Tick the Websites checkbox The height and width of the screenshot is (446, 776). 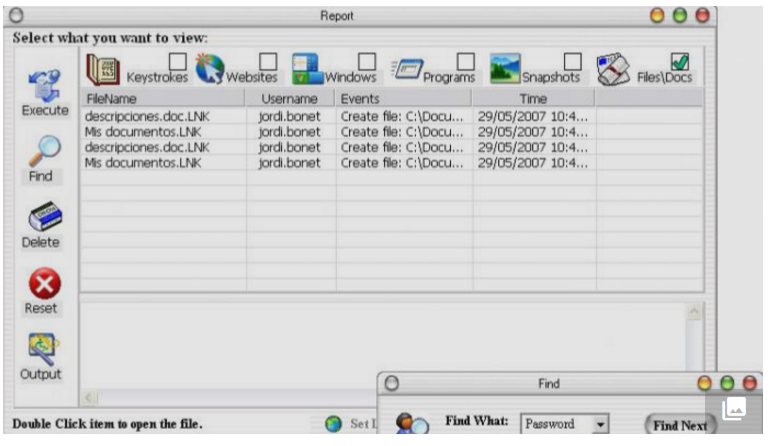pyautogui.click(x=268, y=62)
